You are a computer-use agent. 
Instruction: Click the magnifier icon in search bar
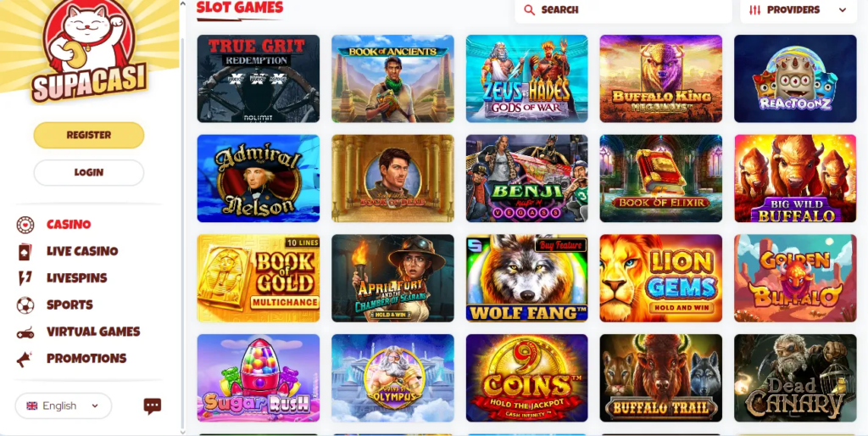(529, 10)
